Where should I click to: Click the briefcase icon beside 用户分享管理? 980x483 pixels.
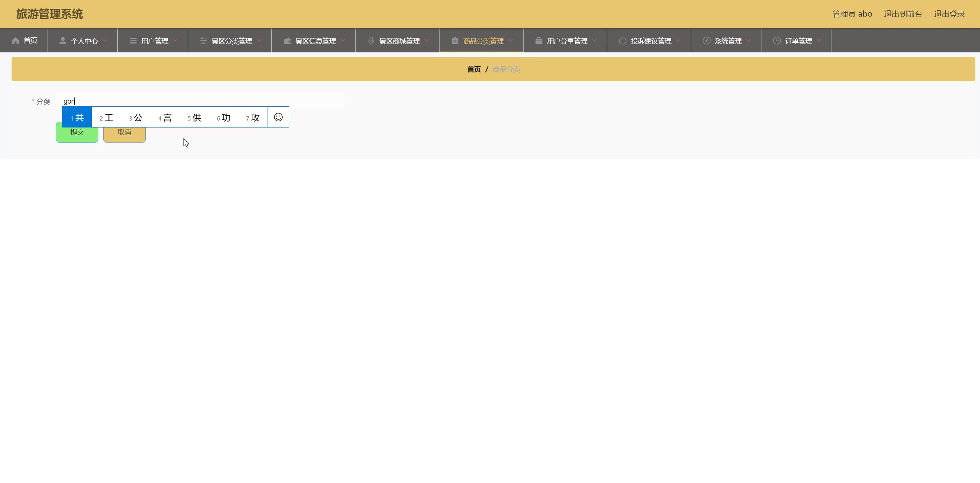pyautogui.click(x=539, y=41)
